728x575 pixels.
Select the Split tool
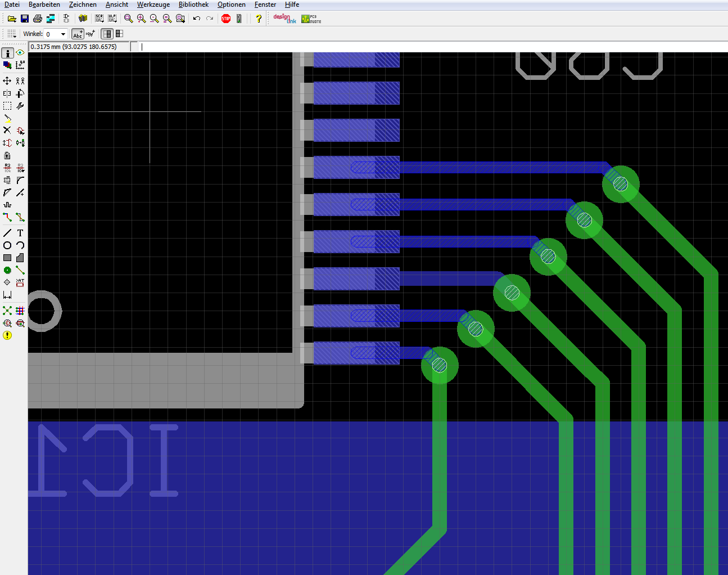[7, 192]
